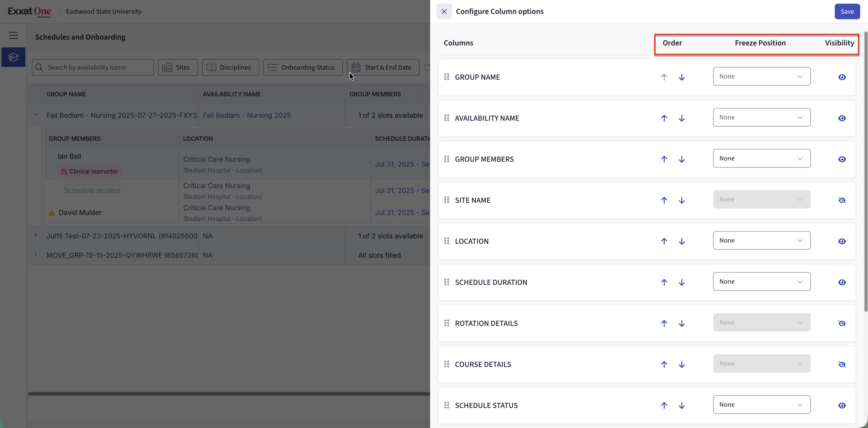
Task: Open the Sites filter
Action: [178, 67]
